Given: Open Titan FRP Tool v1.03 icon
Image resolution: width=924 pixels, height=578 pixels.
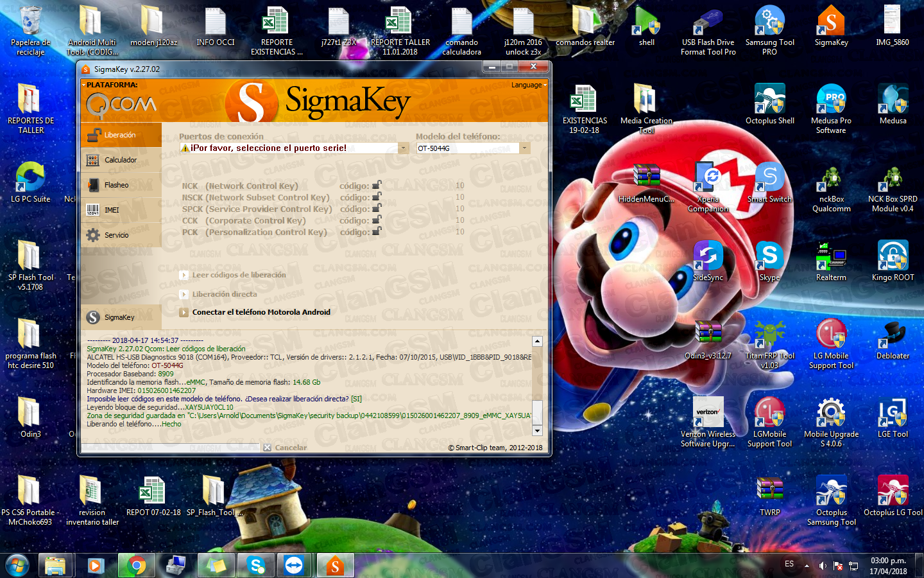Looking at the screenshot, I should (x=769, y=344).
